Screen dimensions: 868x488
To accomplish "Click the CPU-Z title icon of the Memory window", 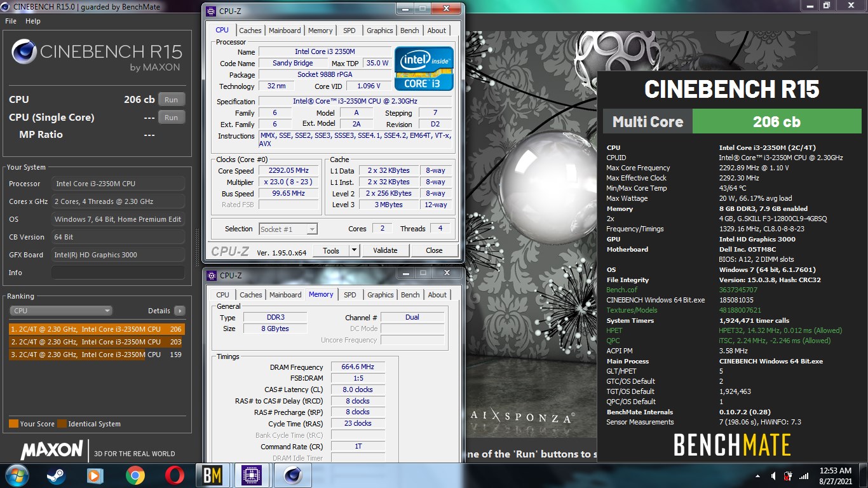I will pyautogui.click(x=212, y=275).
